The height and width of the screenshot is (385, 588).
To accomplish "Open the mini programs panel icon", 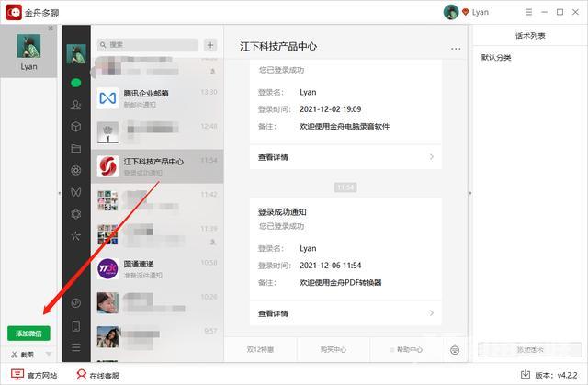I will click(x=75, y=303).
